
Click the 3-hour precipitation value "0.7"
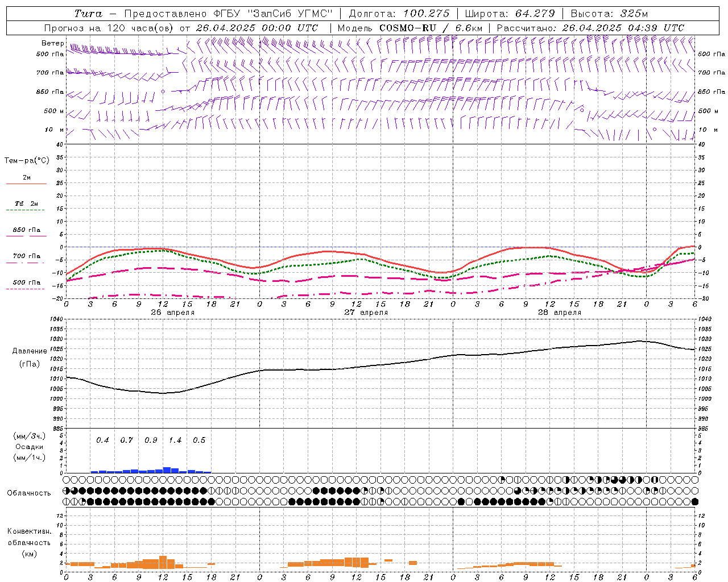pyautogui.click(x=126, y=440)
